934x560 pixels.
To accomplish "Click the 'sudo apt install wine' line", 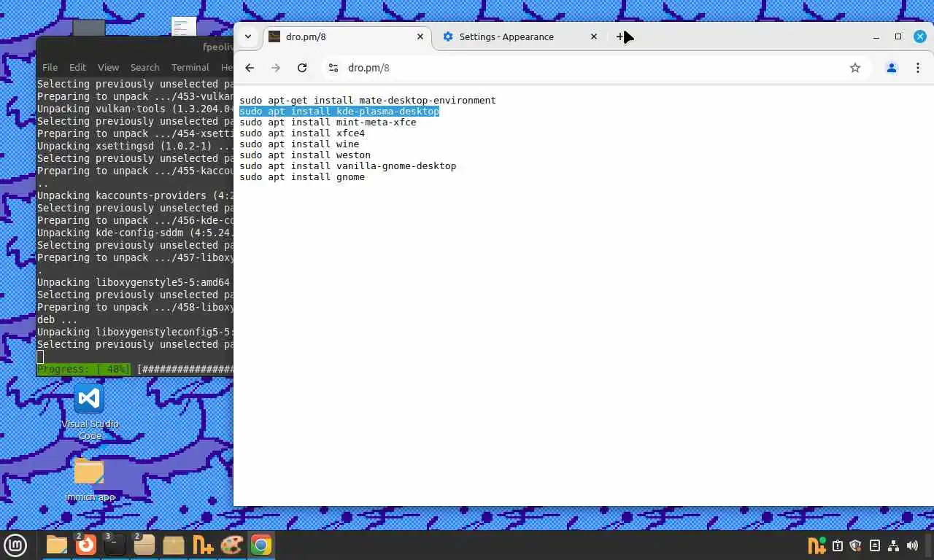I will [299, 144].
